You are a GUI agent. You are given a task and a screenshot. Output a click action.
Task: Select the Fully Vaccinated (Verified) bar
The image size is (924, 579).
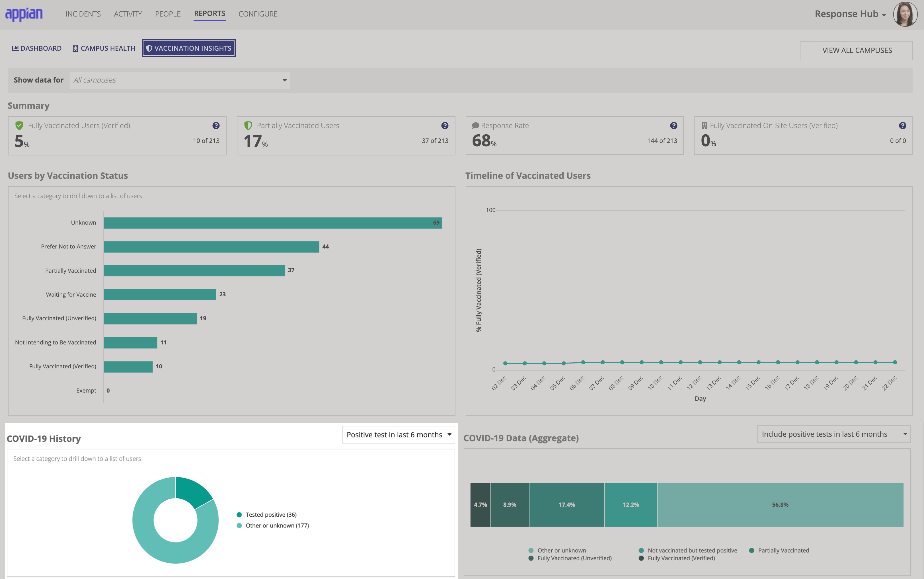tap(128, 366)
